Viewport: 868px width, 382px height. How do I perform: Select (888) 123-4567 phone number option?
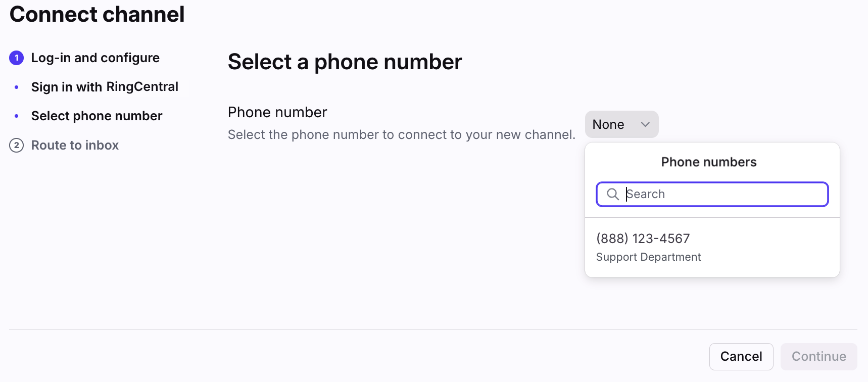(x=643, y=238)
